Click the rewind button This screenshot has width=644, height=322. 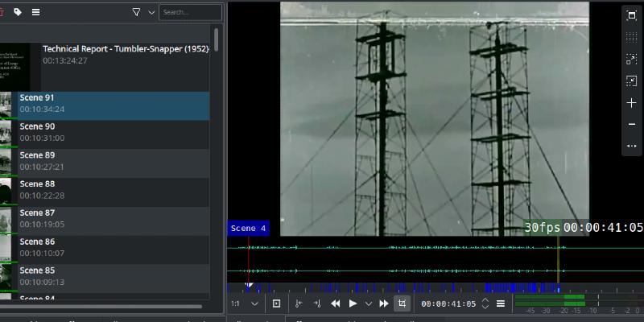tap(336, 303)
